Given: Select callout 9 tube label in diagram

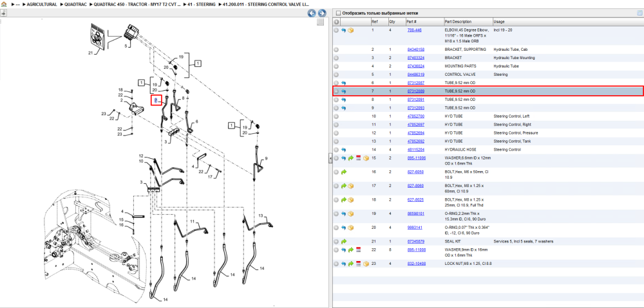Looking at the screenshot, I should [266, 159].
